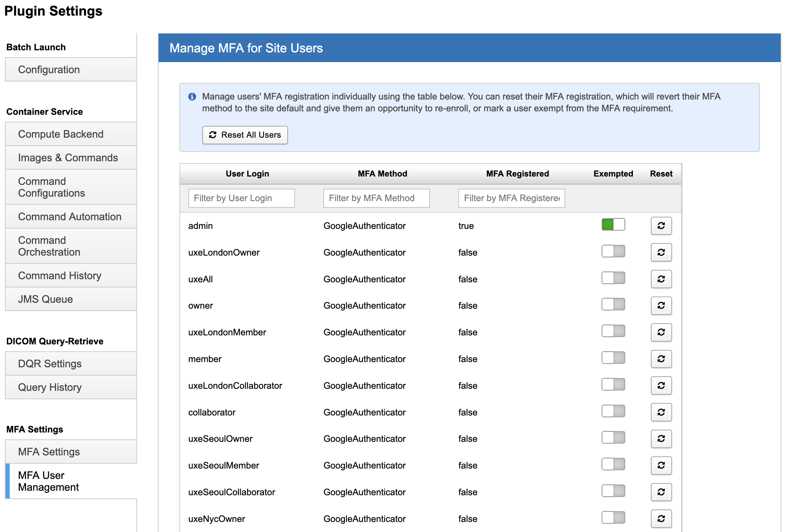Enable Exempted toggle for uxeLondonOwner

click(613, 251)
